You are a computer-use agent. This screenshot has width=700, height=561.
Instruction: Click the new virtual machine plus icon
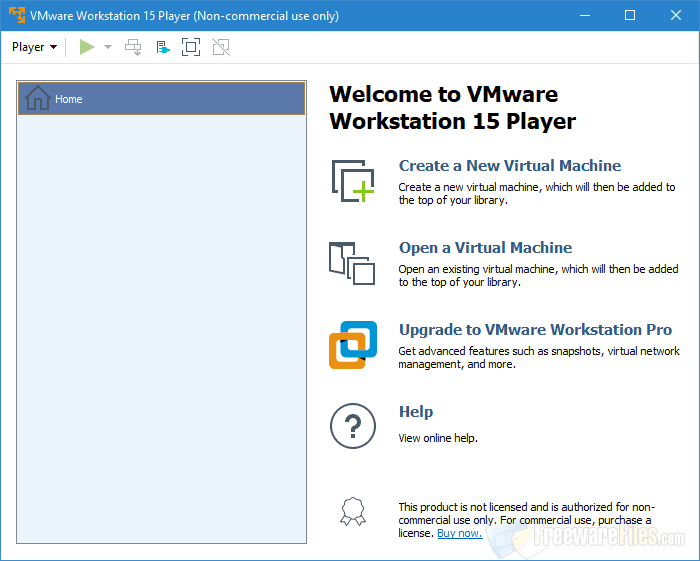click(353, 181)
